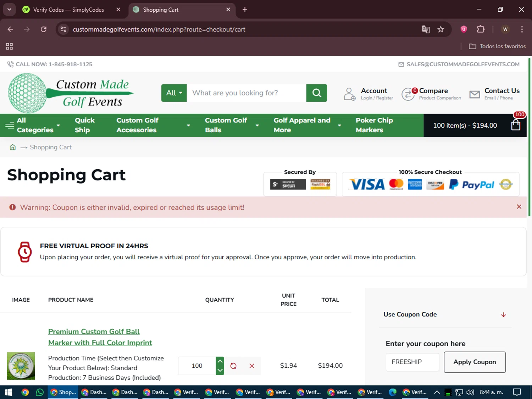Open the notifications center icon

(x=517, y=392)
